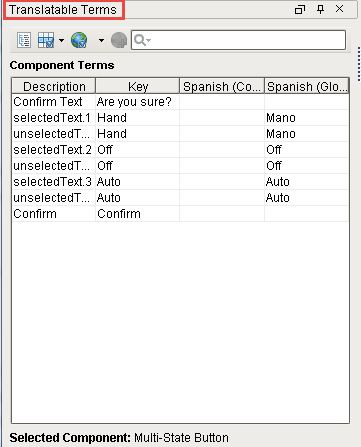361x447 pixels.
Task: Click the Component Terms heading
Action: (x=62, y=65)
